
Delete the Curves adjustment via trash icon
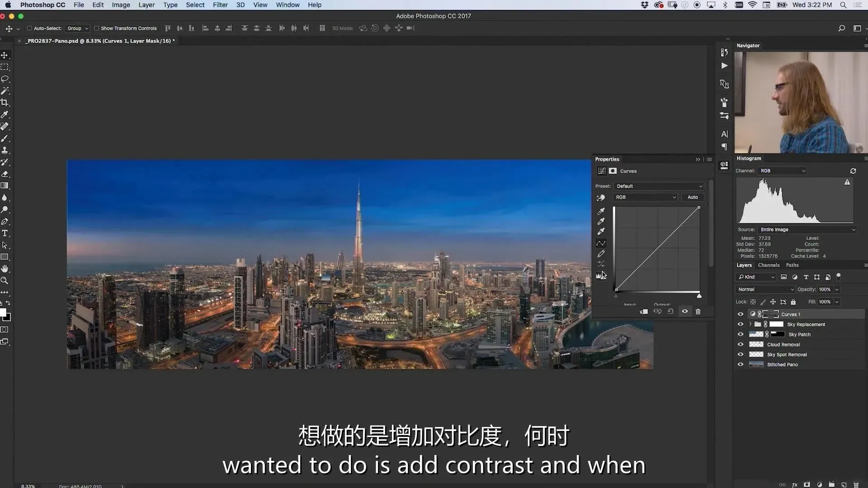(x=698, y=312)
